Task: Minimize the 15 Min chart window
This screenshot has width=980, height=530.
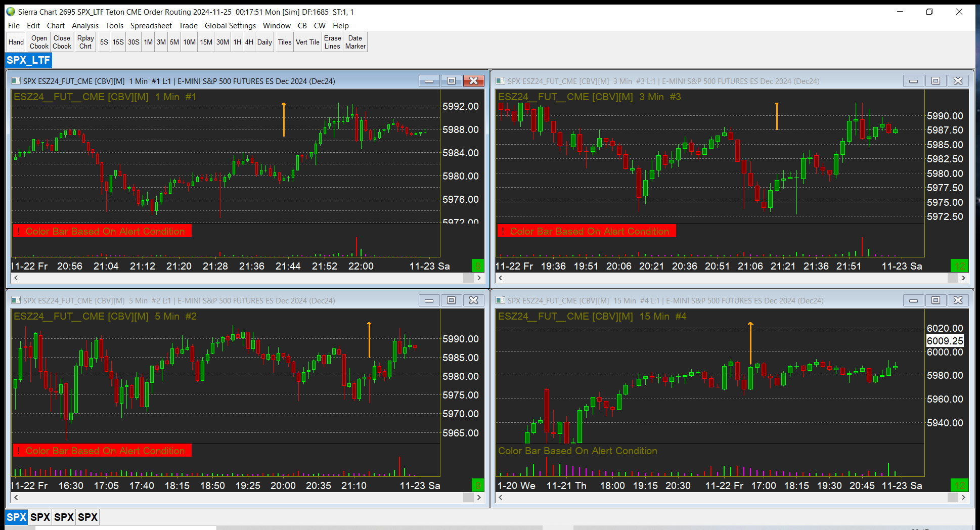Action: pyautogui.click(x=913, y=300)
